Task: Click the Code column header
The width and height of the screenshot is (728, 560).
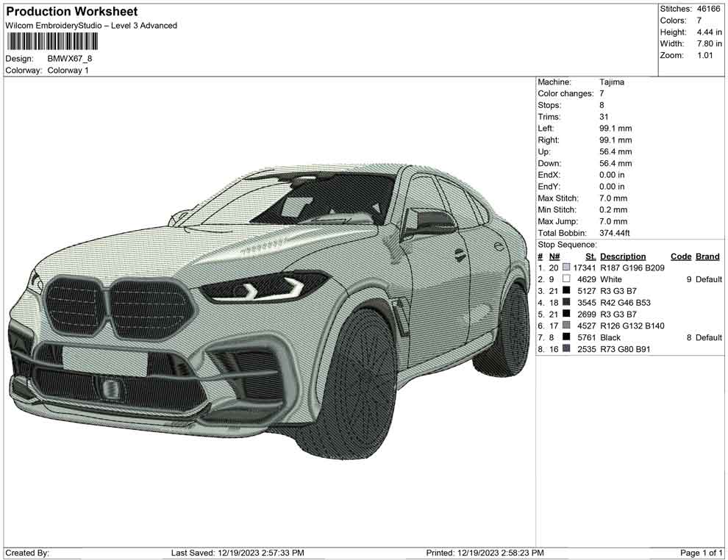Action: (x=681, y=256)
